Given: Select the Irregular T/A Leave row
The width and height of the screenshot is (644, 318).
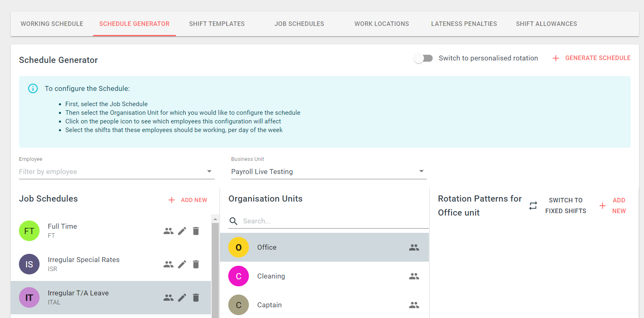Looking at the screenshot, I should click(x=111, y=298).
